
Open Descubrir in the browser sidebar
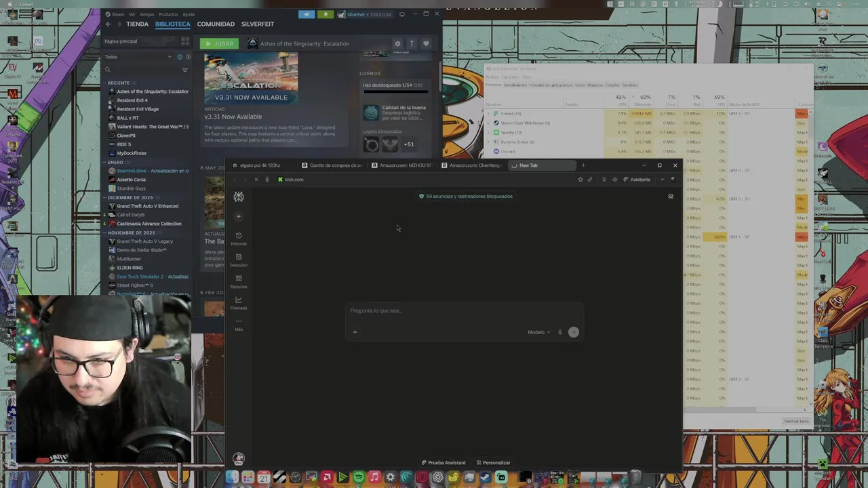[x=238, y=260]
